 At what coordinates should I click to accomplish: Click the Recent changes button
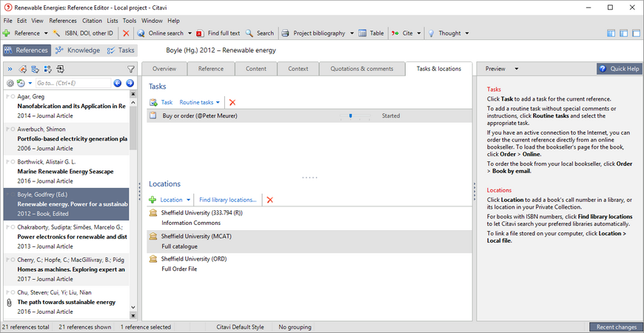click(616, 327)
